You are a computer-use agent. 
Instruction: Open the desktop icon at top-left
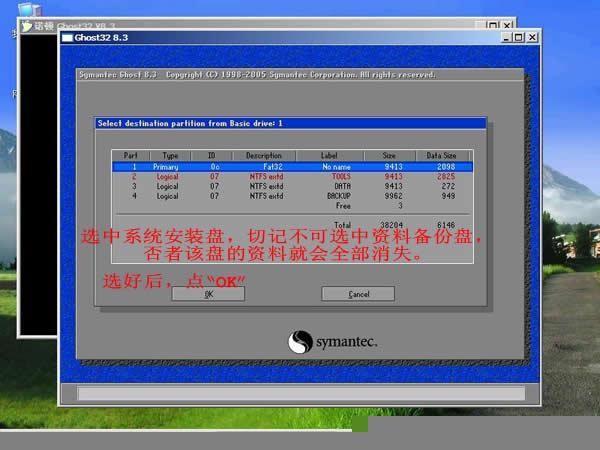pyautogui.click(x=27, y=6)
